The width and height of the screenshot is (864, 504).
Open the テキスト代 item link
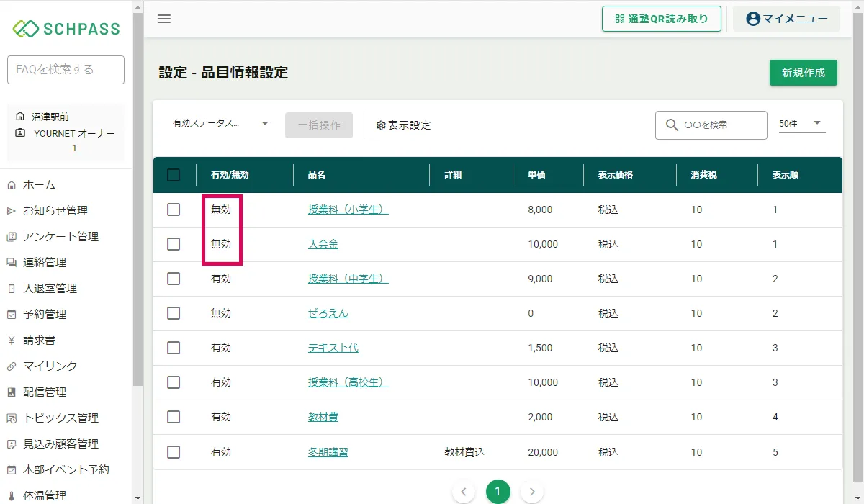tap(333, 348)
